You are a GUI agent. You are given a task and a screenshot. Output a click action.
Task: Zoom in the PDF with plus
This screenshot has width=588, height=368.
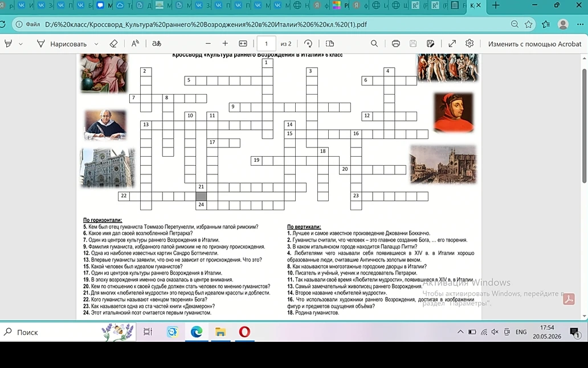pyautogui.click(x=225, y=43)
